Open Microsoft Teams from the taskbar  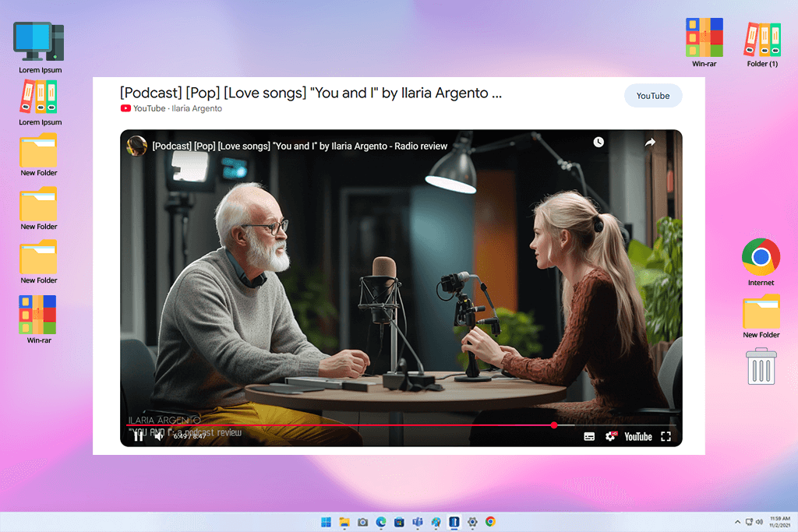pyautogui.click(x=418, y=522)
